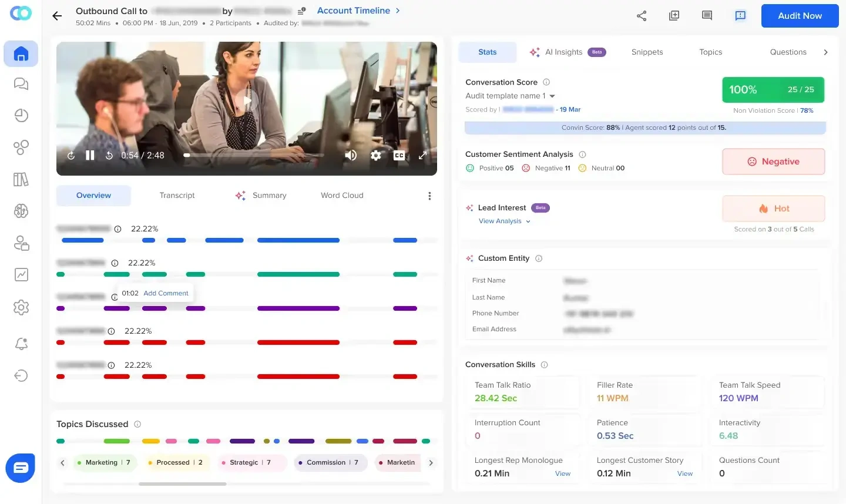Viewport: 846px width, 504px height.
Task: Pause the video playback
Action: click(x=90, y=155)
